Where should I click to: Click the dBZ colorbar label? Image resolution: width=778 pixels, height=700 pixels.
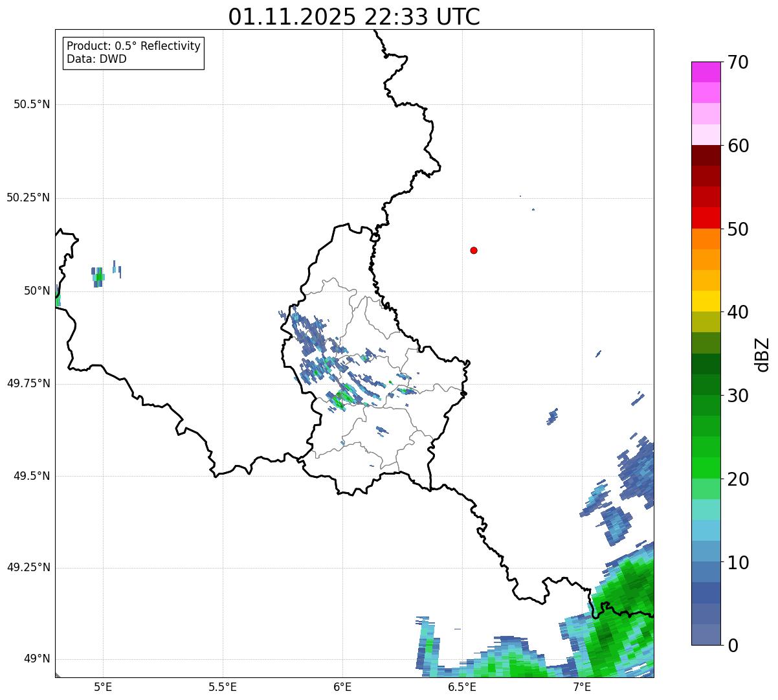762,354
